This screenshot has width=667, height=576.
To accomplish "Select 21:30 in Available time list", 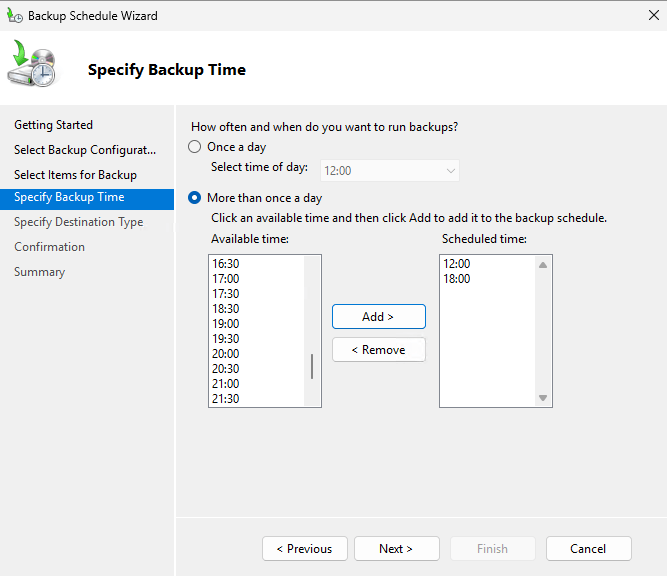I will click(x=226, y=399).
